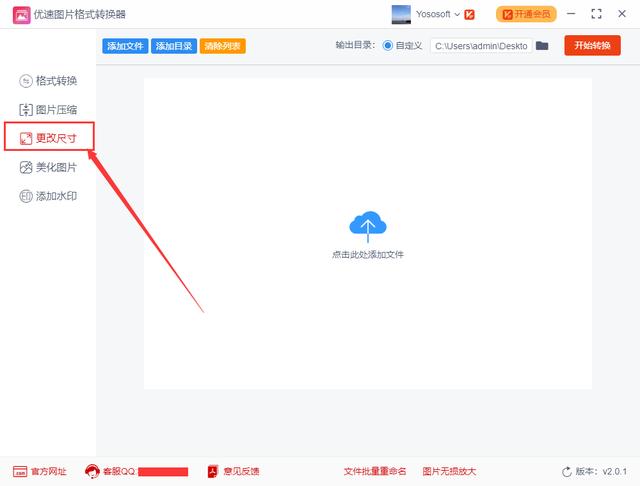Click the 开始转换 start conversion button
This screenshot has height=486, width=640.
tap(592, 45)
